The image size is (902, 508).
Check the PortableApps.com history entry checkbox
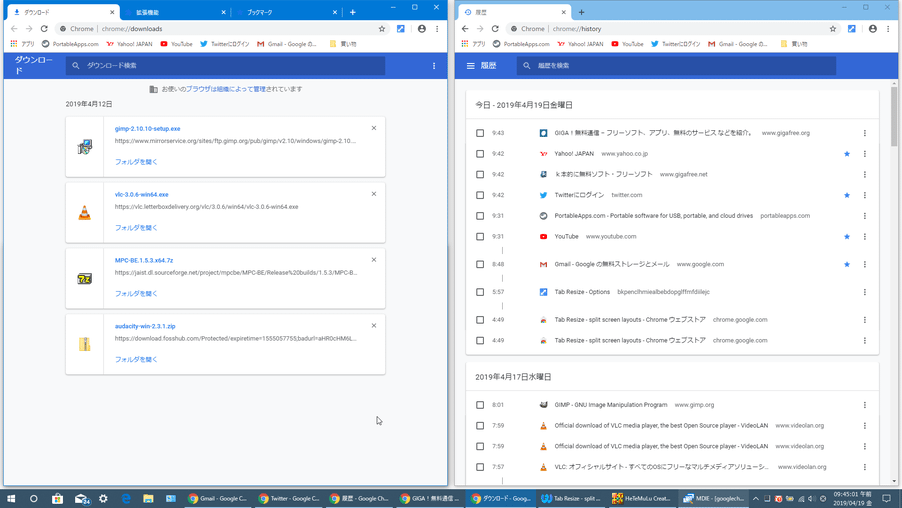pyautogui.click(x=480, y=216)
